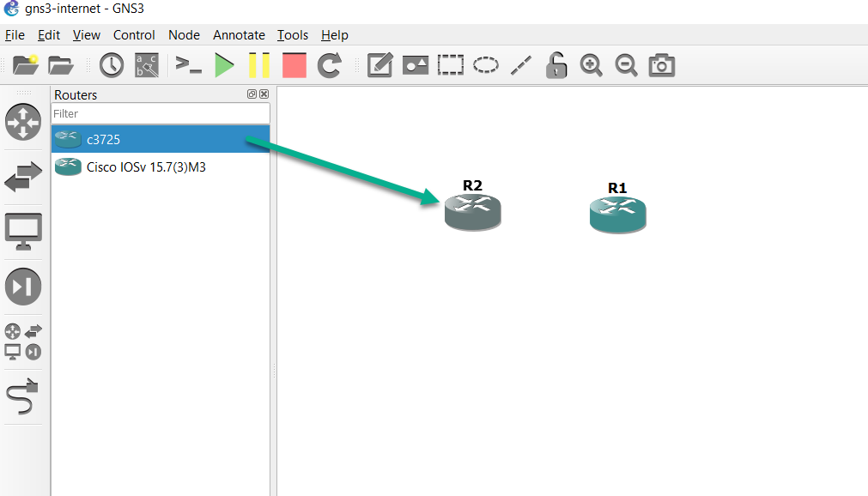
Task: Browse all devices sidebar icon
Action: (x=23, y=342)
